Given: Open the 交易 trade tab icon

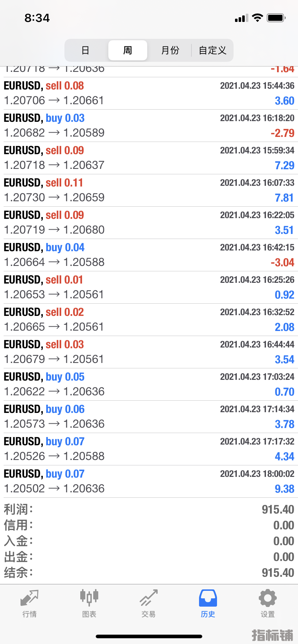Looking at the screenshot, I should point(149,598).
